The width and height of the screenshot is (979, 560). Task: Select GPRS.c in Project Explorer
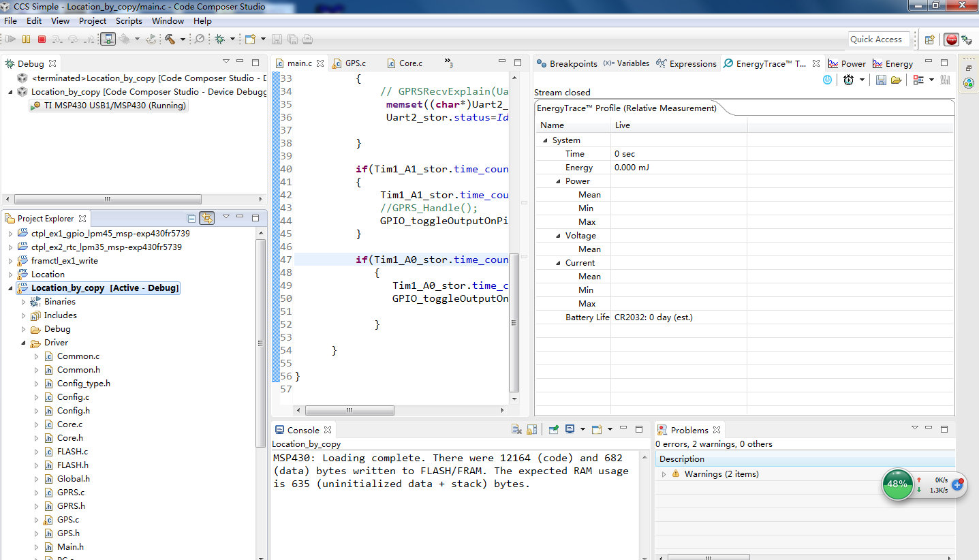pyautogui.click(x=70, y=493)
